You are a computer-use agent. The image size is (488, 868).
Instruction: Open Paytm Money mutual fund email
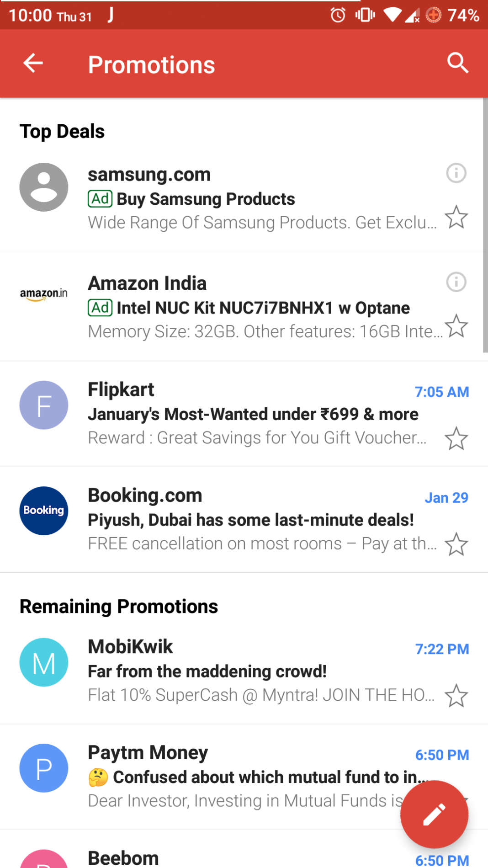click(x=242, y=777)
